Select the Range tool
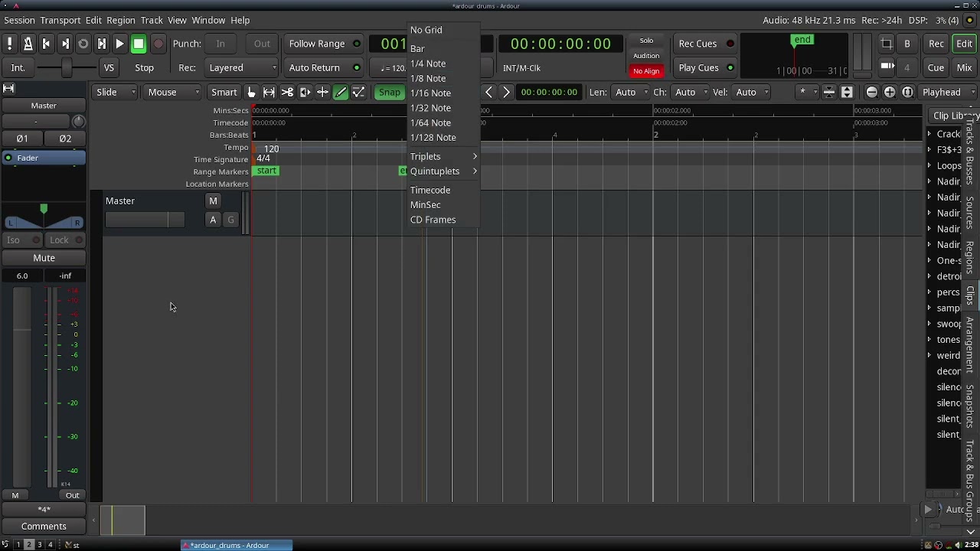This screenshot has width=980, height=551. 269,92
